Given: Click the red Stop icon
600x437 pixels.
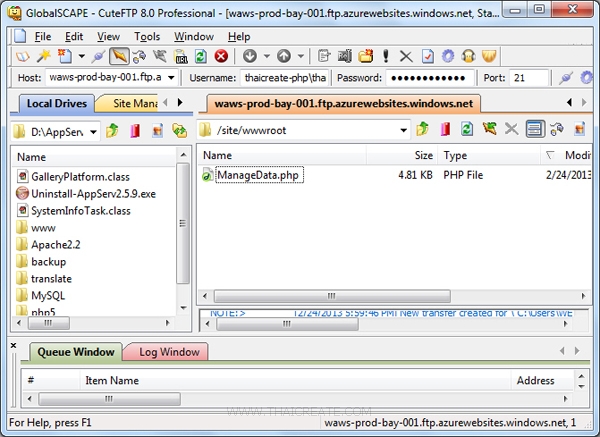Looking at the screenshot, I should (221, 57).
